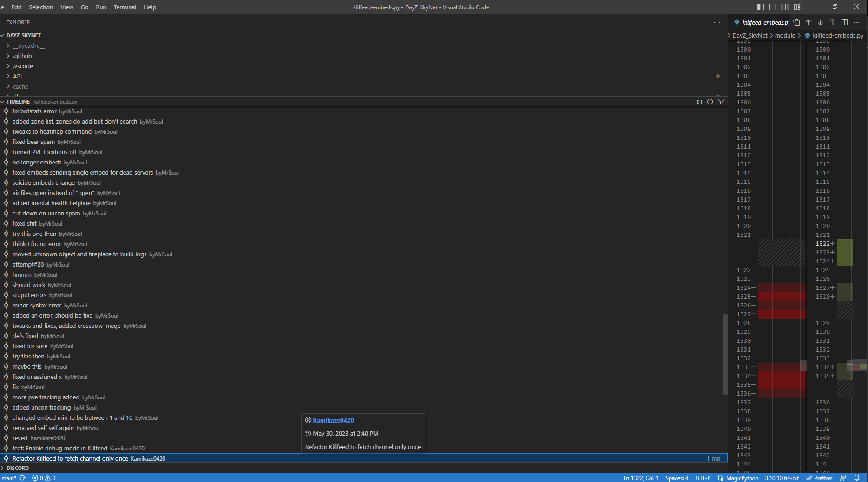
Task: Open notifications bell in status bar
Action: pos(857,478)
